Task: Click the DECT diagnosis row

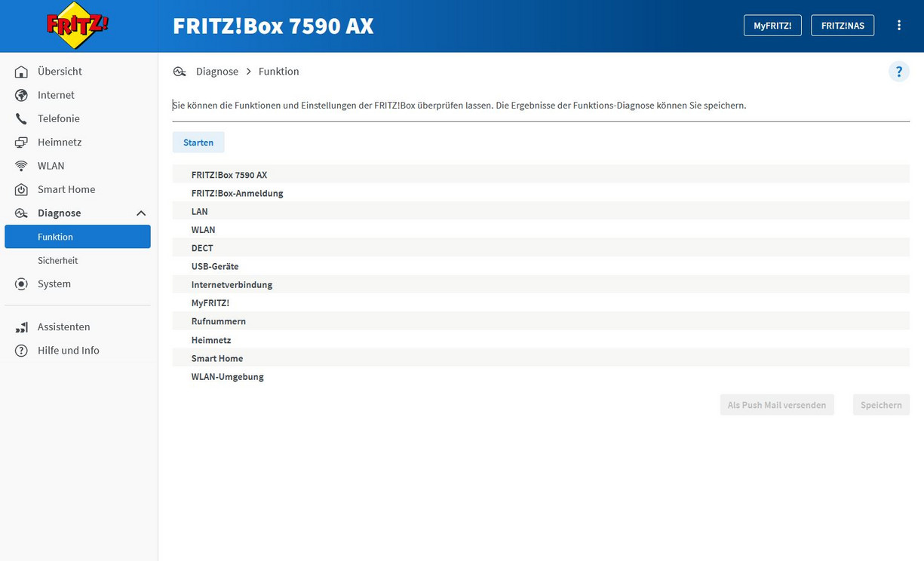Action: [541, 248]
